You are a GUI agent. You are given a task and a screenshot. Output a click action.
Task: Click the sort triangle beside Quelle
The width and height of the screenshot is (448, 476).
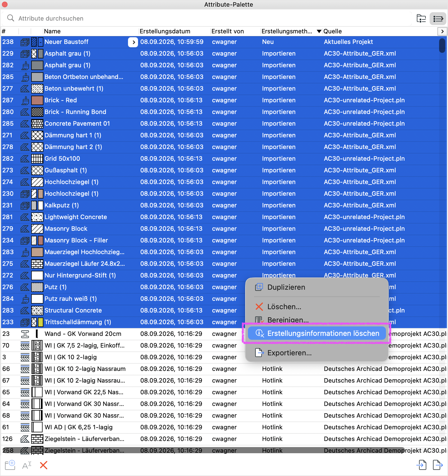coord(319,31)
